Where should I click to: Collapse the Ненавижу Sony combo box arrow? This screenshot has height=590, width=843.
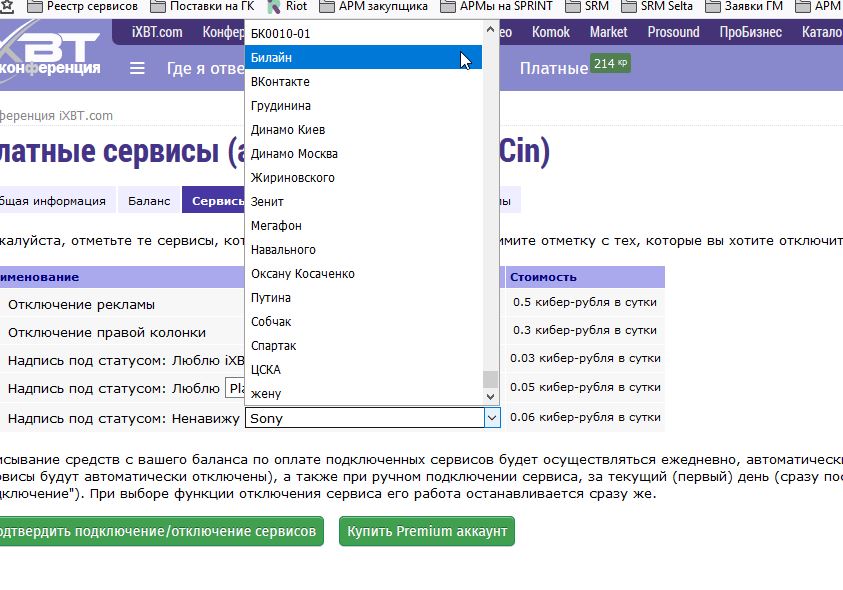[x=492, y=418]
